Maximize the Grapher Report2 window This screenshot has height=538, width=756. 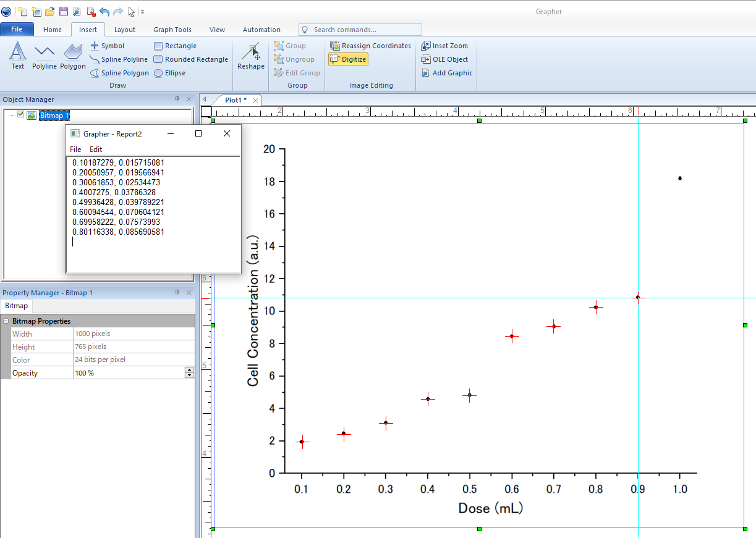tap(198, 133)
